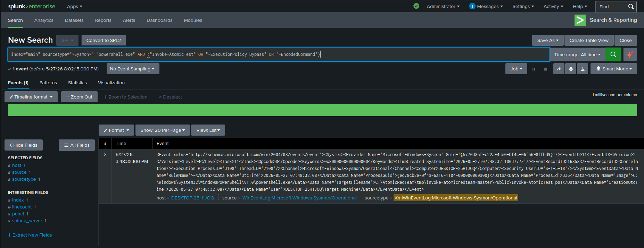Open the Administrator menu
The height and width of the screenshot is (248, 644).
443,6
